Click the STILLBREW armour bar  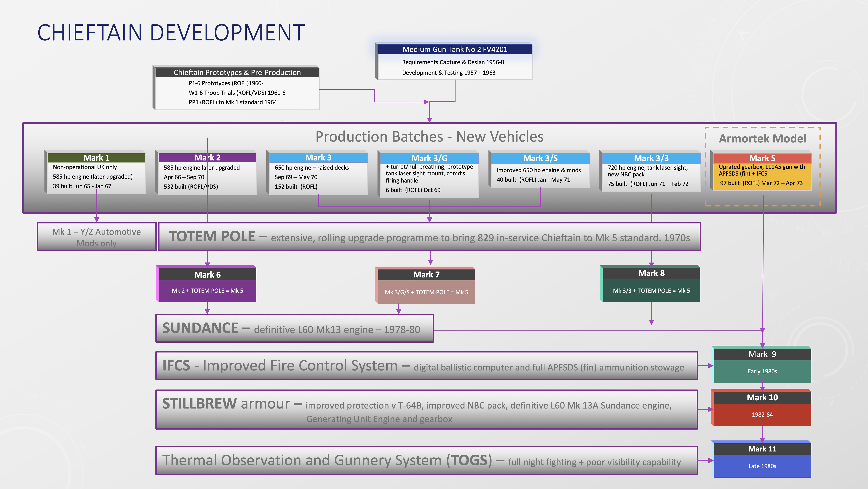pyautogui.click(x=427, y=410)
